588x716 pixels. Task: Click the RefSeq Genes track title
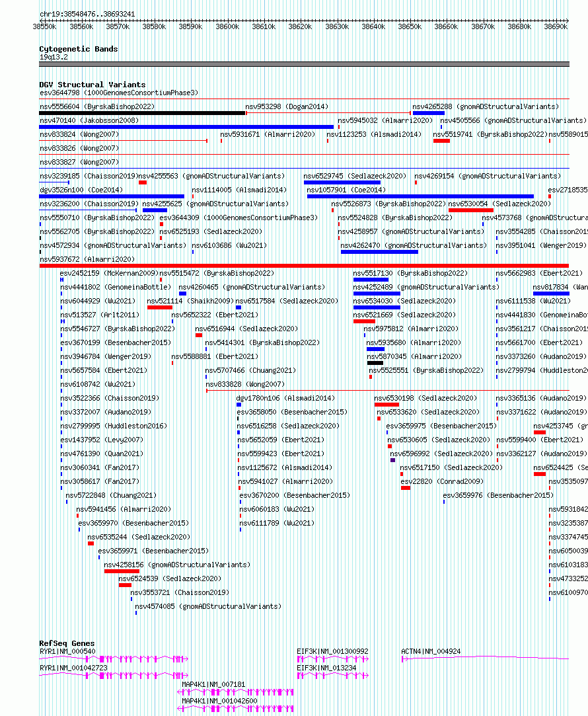[x=67, y=643]
